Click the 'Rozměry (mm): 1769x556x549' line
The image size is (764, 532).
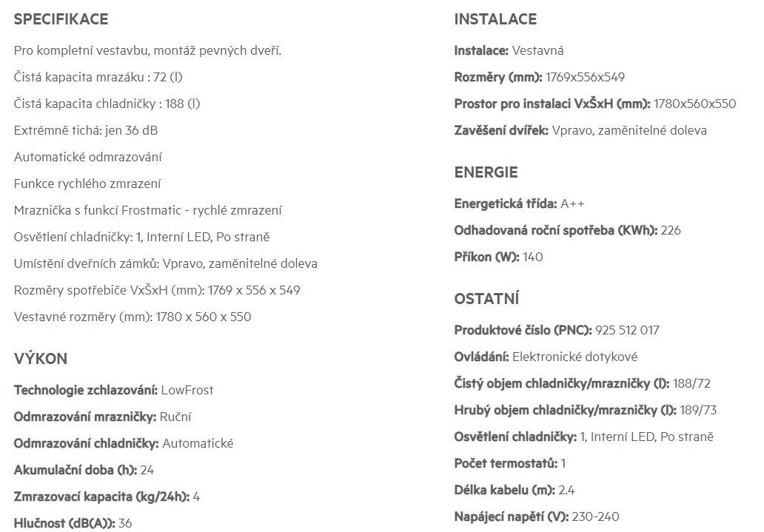click(x=540, y=77)
